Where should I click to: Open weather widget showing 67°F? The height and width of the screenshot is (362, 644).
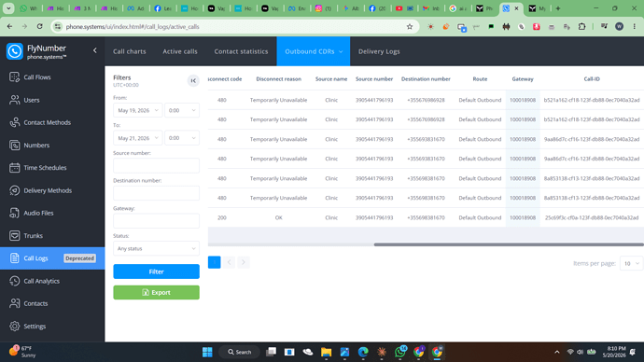[x=22, y=352]
